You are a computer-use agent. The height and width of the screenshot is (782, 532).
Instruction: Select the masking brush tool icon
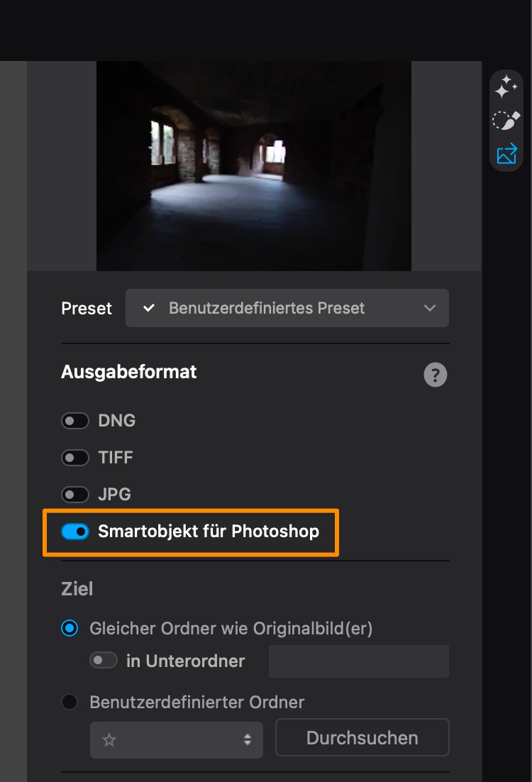tap(506, 121)
